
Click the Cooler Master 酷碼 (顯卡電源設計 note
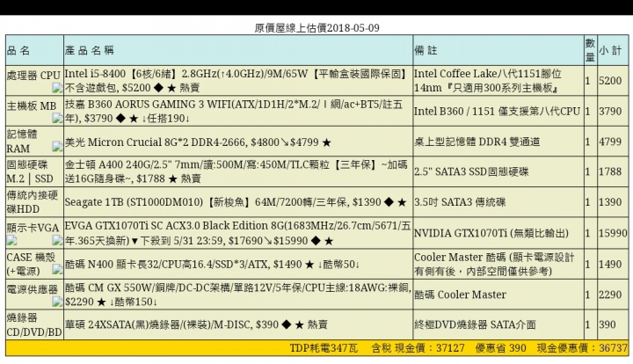point(494,264)
